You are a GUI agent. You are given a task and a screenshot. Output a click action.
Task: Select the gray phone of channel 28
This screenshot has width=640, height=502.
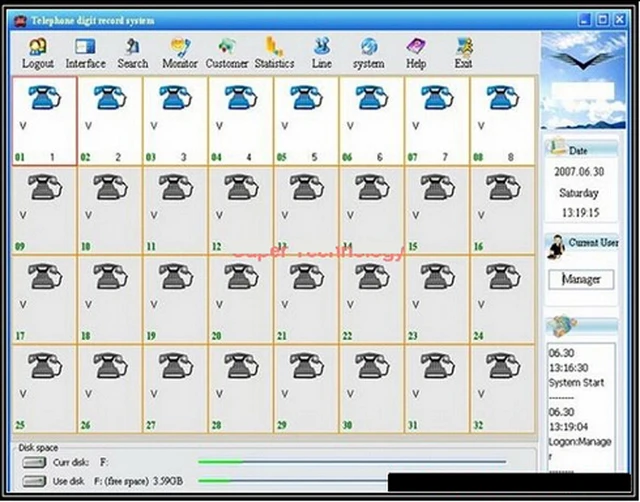[x=241, y=365]
